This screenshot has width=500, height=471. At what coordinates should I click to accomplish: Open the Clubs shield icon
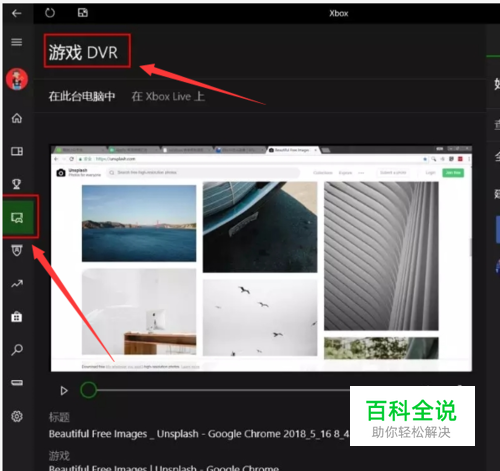[17, 250]
